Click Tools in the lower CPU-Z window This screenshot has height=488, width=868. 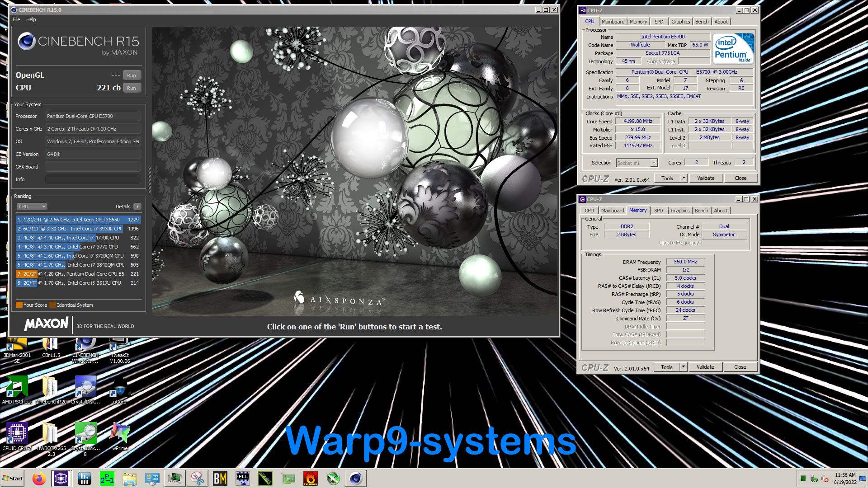[667, 367]
